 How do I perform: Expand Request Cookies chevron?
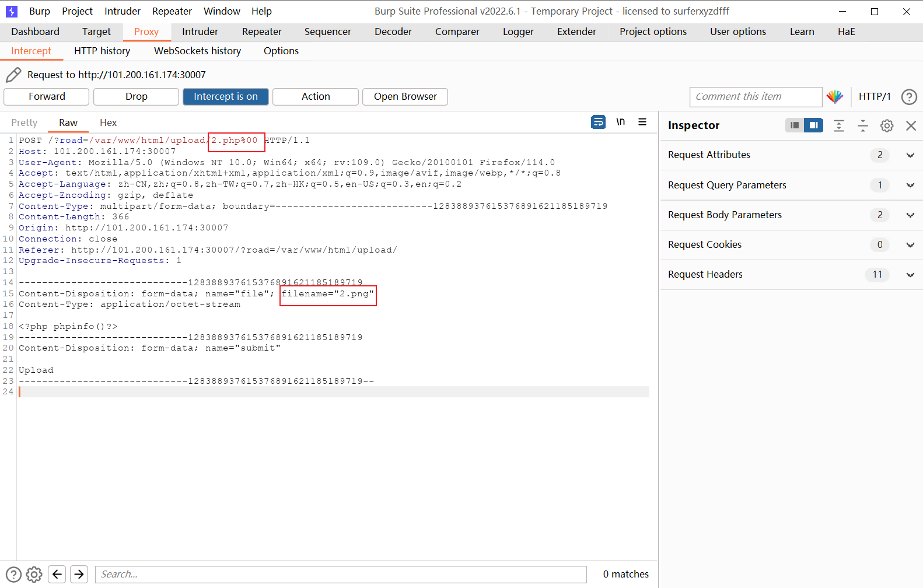pos(910,245)
